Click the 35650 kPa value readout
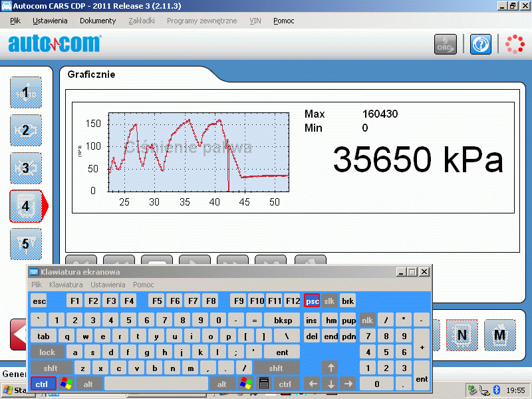Image resolution: width=532 pixels, height=399 pixels. (418, 160)
